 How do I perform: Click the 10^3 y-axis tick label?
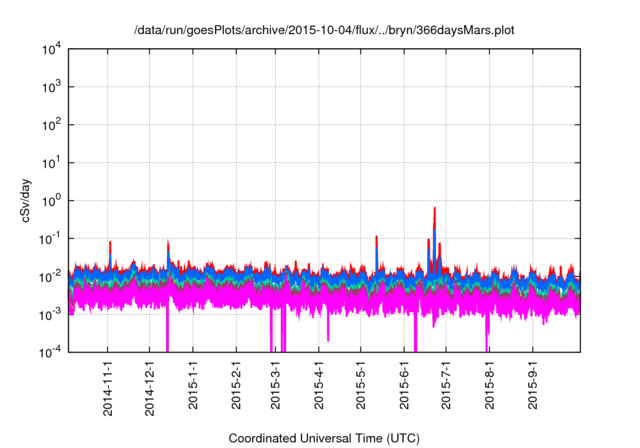(51, 87)
